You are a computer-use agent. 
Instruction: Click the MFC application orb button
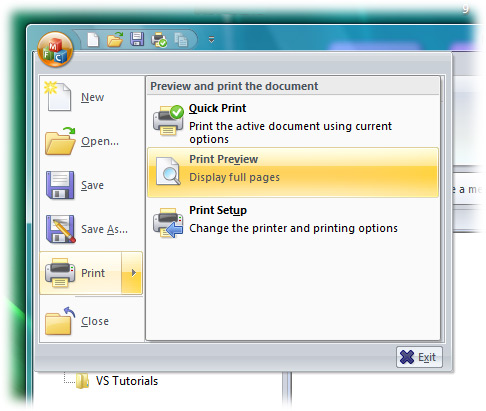(55, 49)
